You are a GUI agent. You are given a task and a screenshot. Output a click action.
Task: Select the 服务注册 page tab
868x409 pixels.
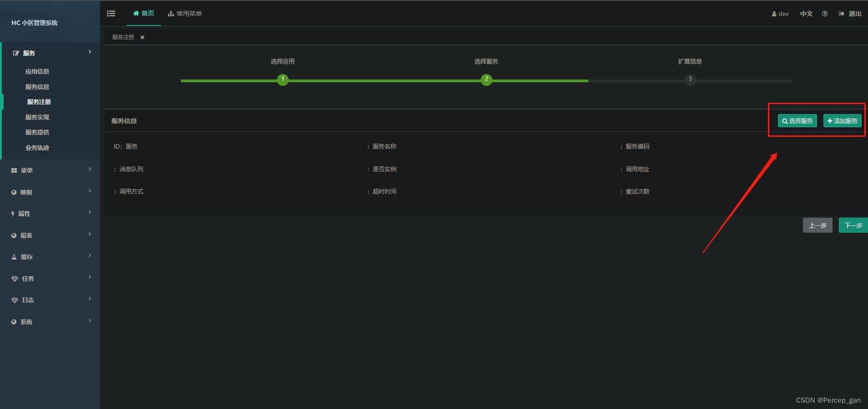(123, 37)
